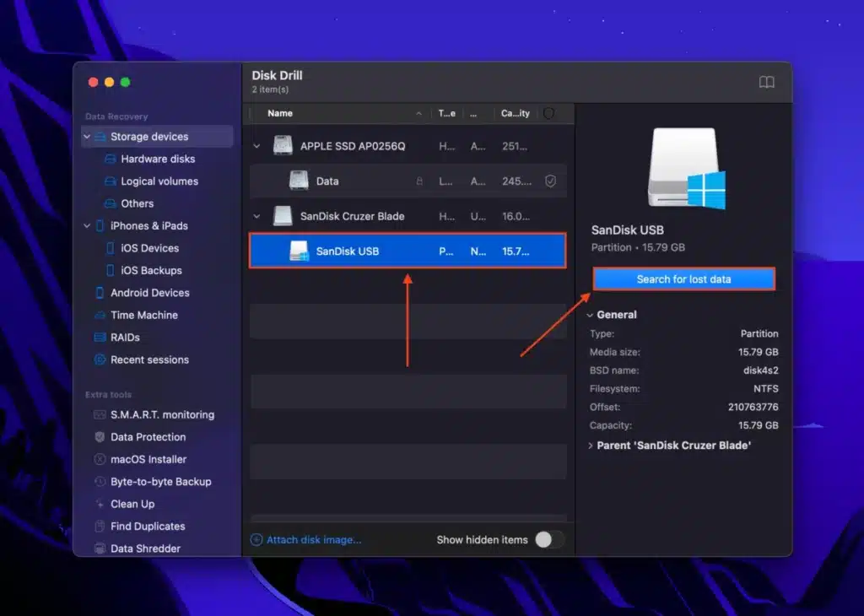Click Search for lost data button
864x616 pixels.
coord(683,279)
